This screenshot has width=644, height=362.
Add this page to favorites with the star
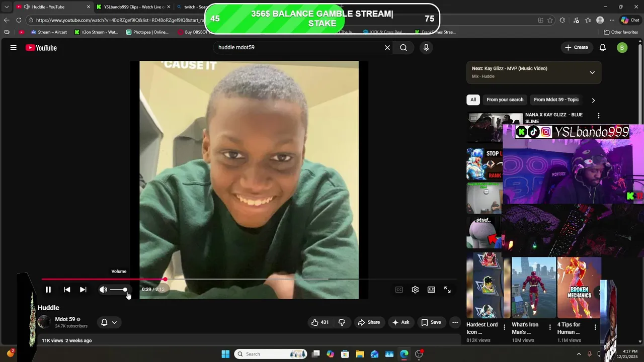pos(550,20)
